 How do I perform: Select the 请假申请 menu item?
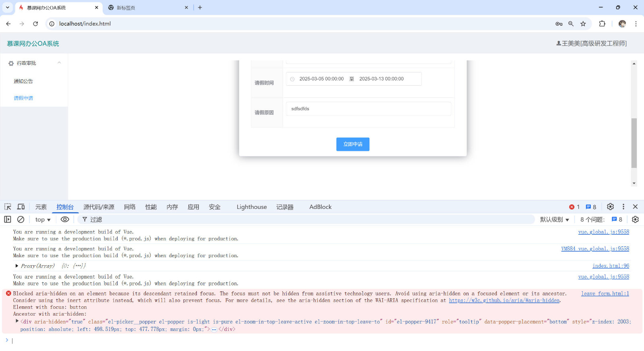point(23,98)
